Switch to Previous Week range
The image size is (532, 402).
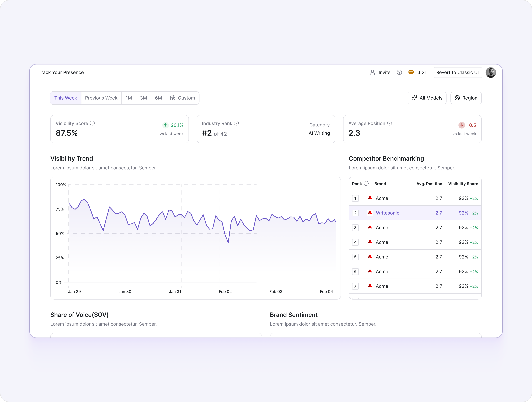(101, 98)
